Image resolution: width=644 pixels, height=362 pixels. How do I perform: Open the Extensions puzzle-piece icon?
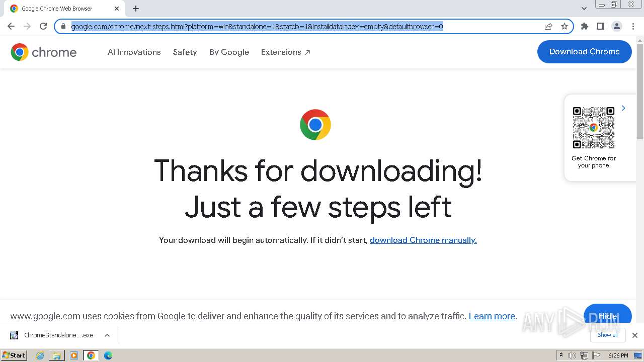[x=585, y=26]
